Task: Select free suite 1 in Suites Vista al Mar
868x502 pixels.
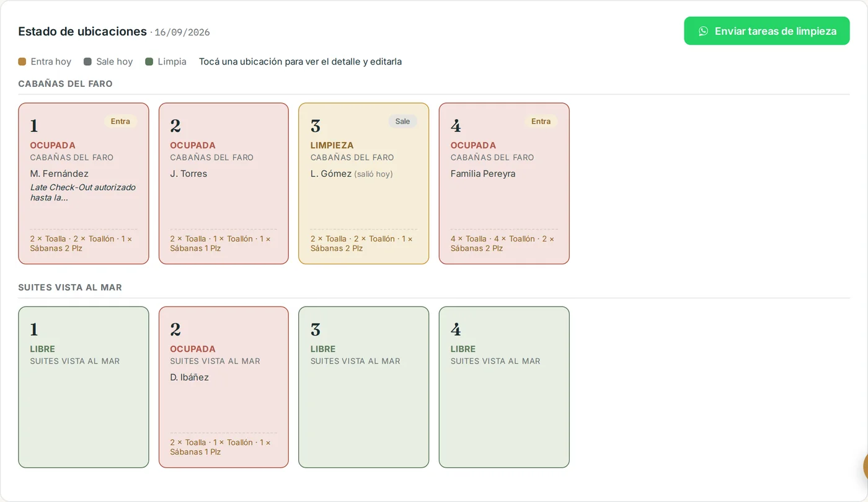Action: pyautogui.click(x=84, y=387)
